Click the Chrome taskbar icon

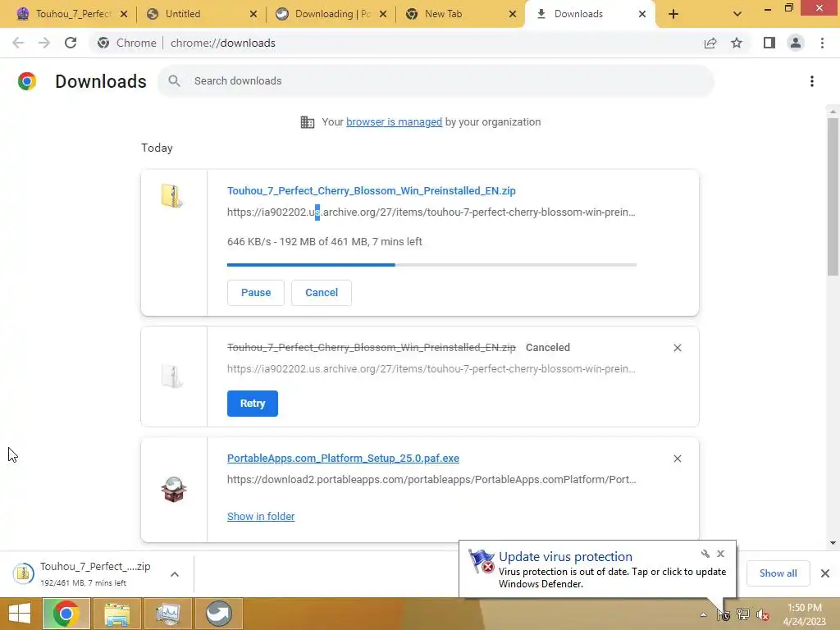pyautogui.click(x=66, y=614)
